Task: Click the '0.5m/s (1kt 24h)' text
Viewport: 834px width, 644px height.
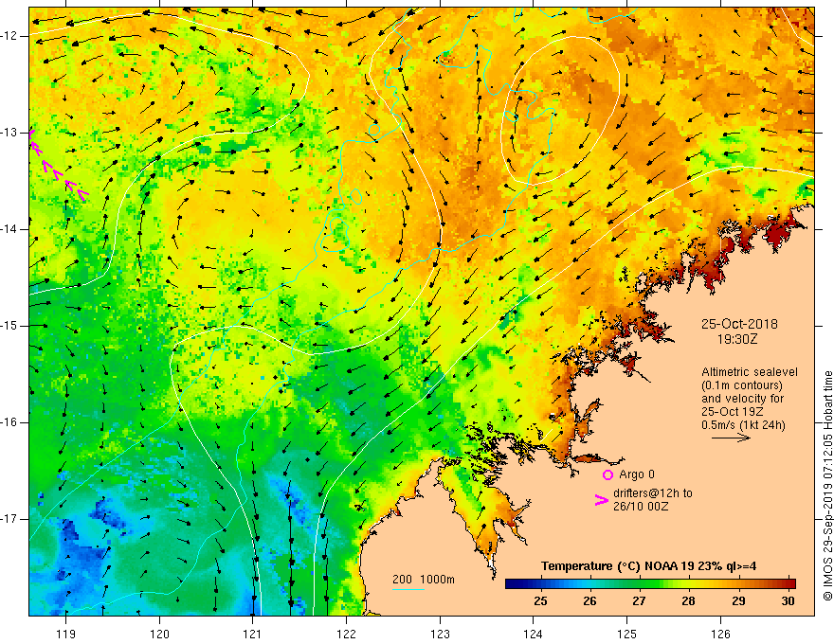Action: [x=743, y=425]
